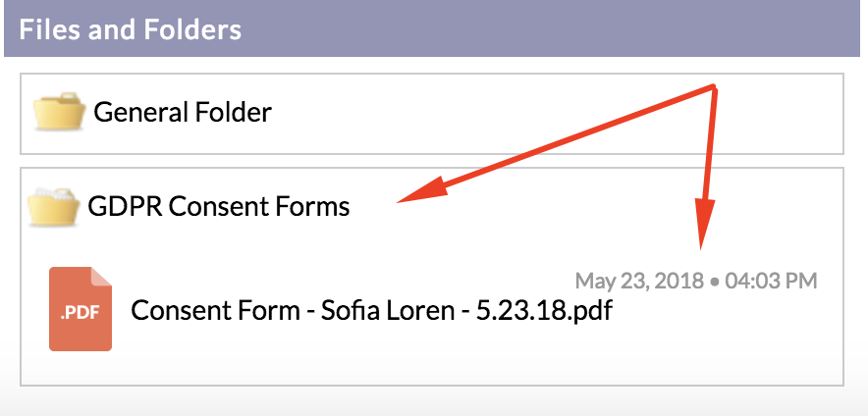
Task: Select the General Folder label
Action: [x=182, y=112]
